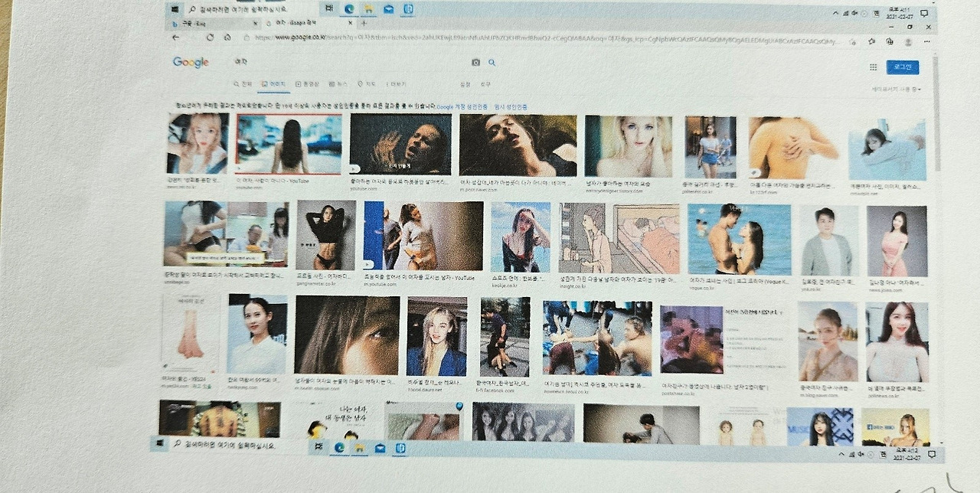The width and height of the screenshot is (980, 493).
Task: Select the 지도 search tab
Action: pyautogui.click(x=367, y=83)
